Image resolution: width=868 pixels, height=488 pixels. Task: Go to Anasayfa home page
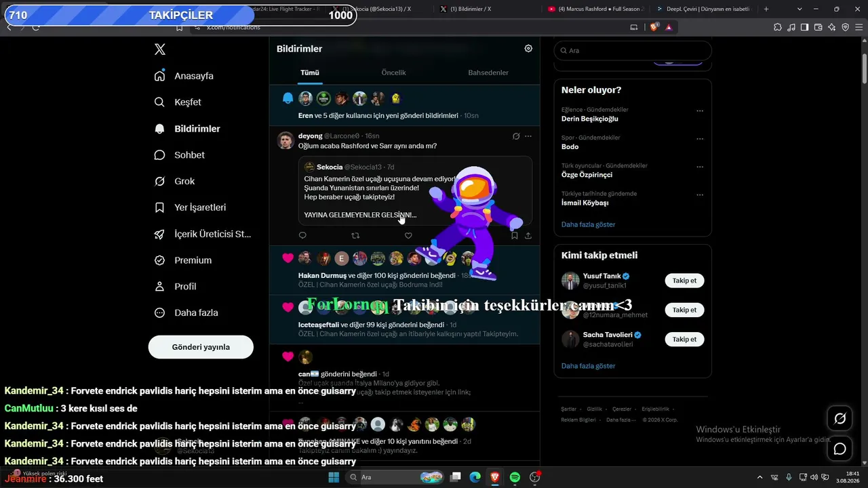point(184,76)
